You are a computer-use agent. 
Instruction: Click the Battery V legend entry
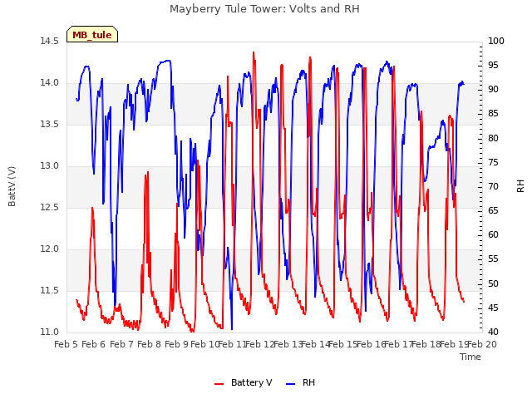click(244, 382)
